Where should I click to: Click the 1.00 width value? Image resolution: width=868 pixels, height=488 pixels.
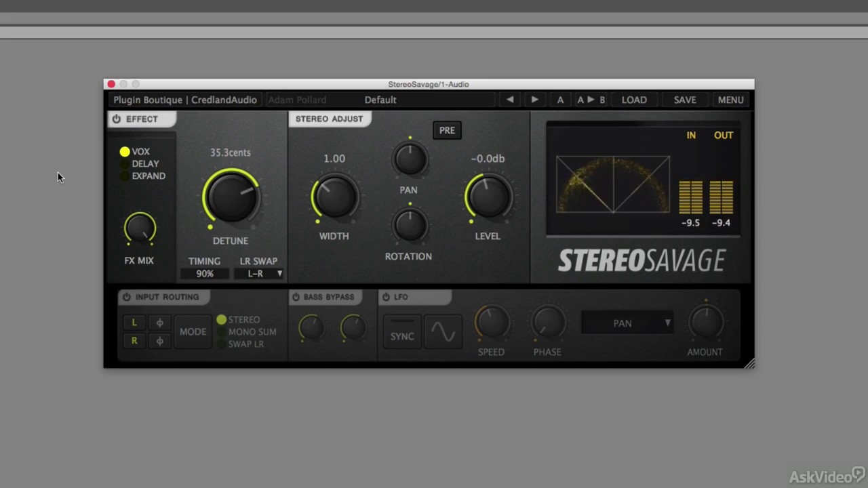[334, 159]
